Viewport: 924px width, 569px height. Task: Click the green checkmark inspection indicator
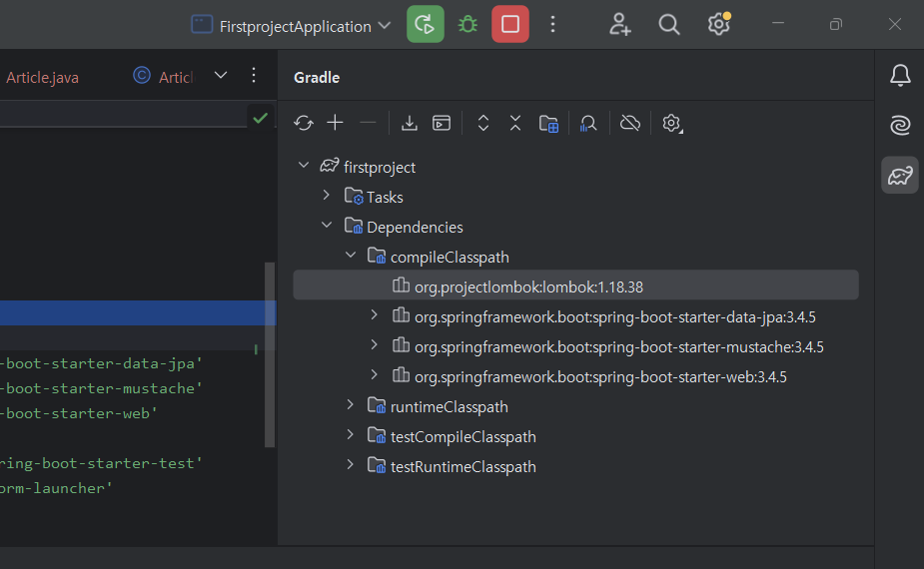point(261,118)
